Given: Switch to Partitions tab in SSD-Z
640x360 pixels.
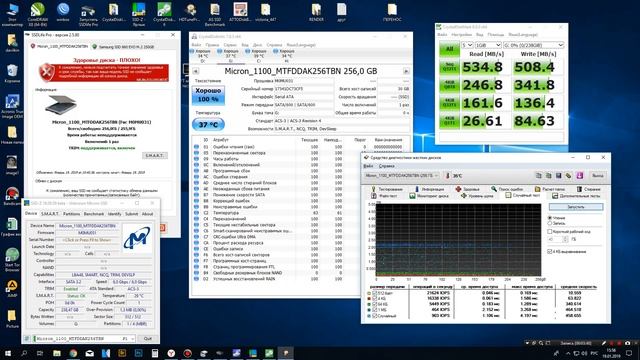Looking at the screenshot, I should tap(71, 214).
